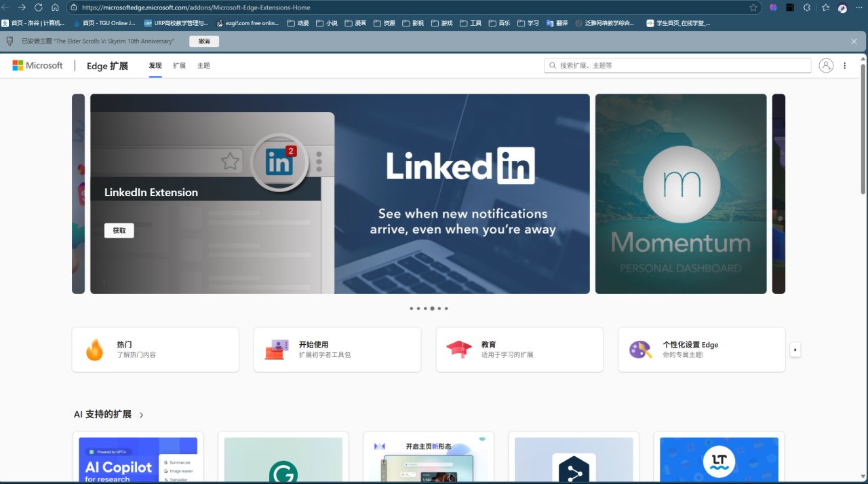The width and height of the screenshot is (868, 484).
Task: Open the 翻译 bookmark
Action: 557,23
